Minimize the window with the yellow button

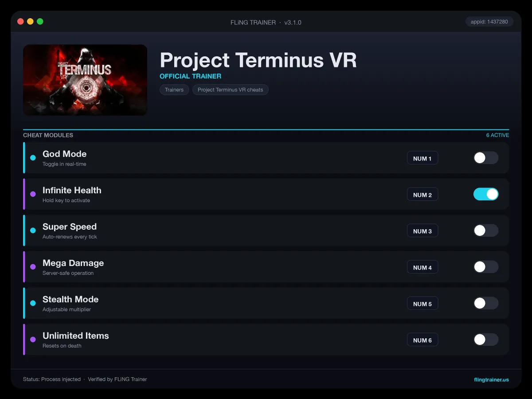point(30,21)
